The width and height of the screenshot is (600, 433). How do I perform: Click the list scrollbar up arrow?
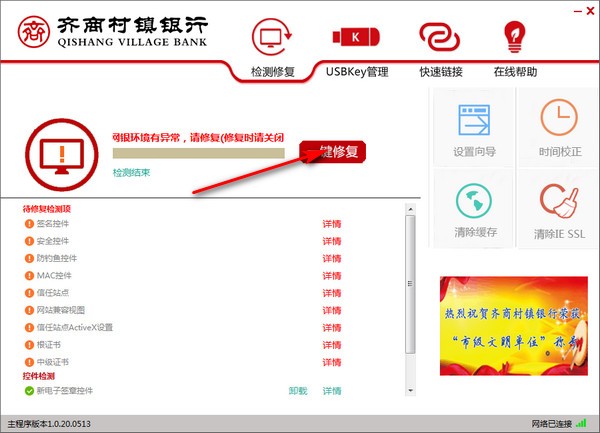pos(410,209)
